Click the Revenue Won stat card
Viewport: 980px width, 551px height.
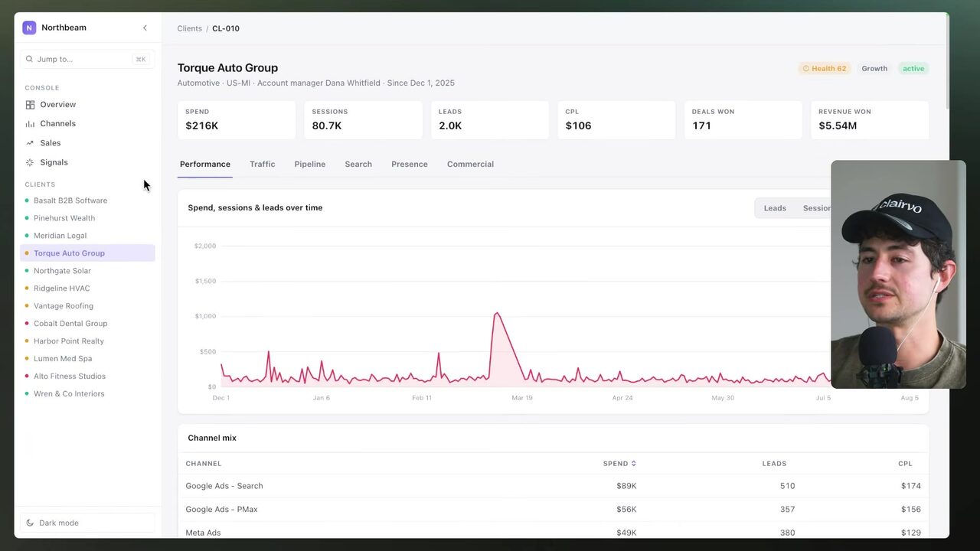[x=870, y=119]
